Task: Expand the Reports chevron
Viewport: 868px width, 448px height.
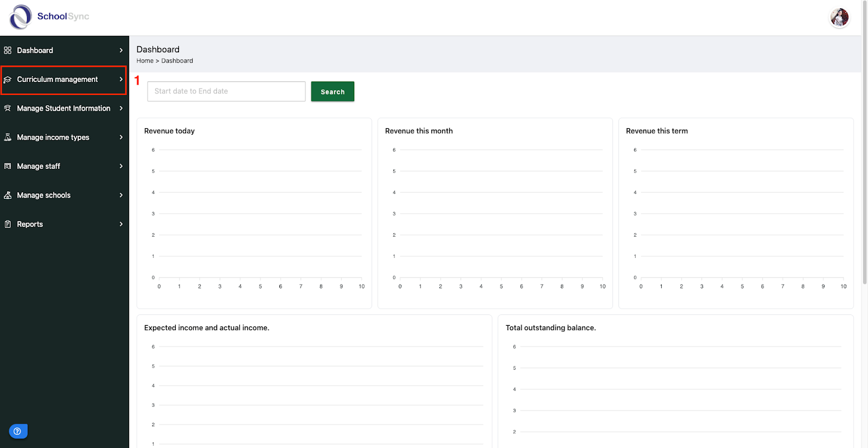Action: pyautogui.click(x=121, y=224)
